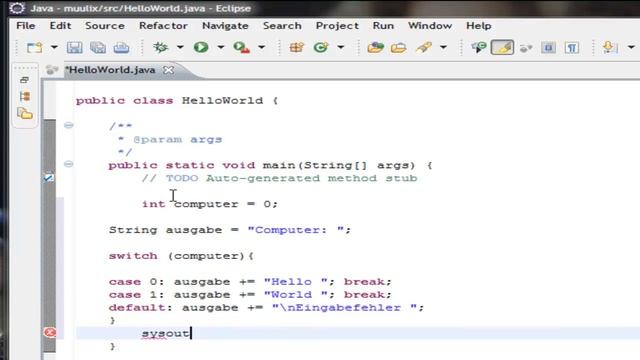Start debugging with the bug icon

tap(160, 47)
